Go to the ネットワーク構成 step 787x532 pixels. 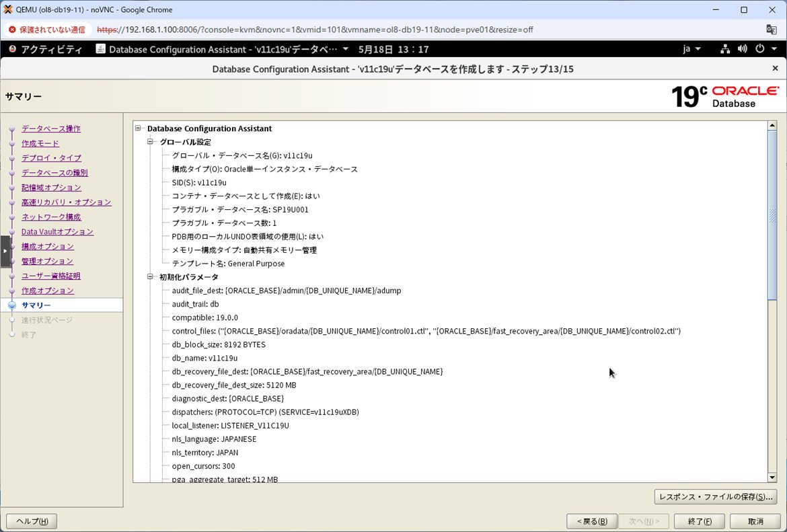[51, 217]
